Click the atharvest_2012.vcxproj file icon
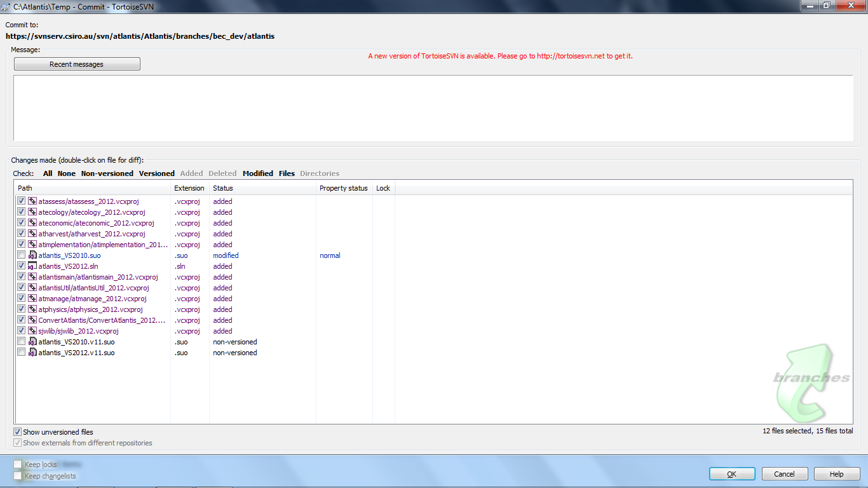This screenshot has width=868, height=488. click(x=32, y=234)
